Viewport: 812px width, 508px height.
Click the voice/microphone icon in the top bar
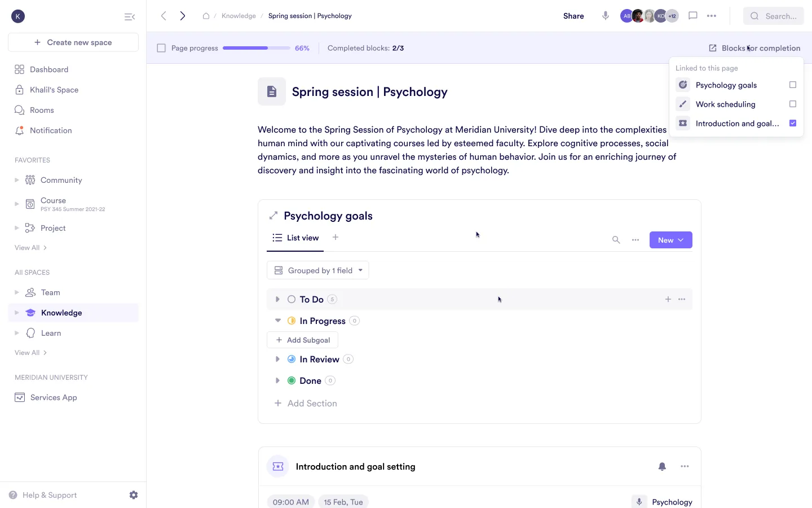coord(605,16)
